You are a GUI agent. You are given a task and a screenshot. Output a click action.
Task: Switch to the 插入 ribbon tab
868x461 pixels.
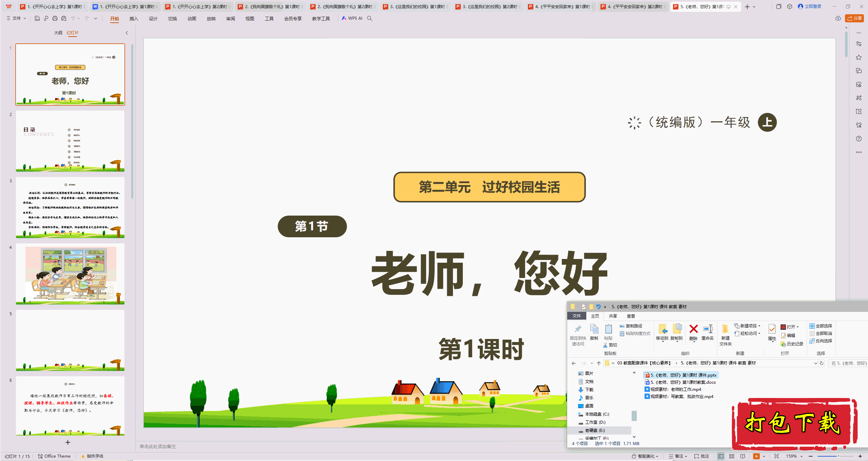(x=134, y=19)
